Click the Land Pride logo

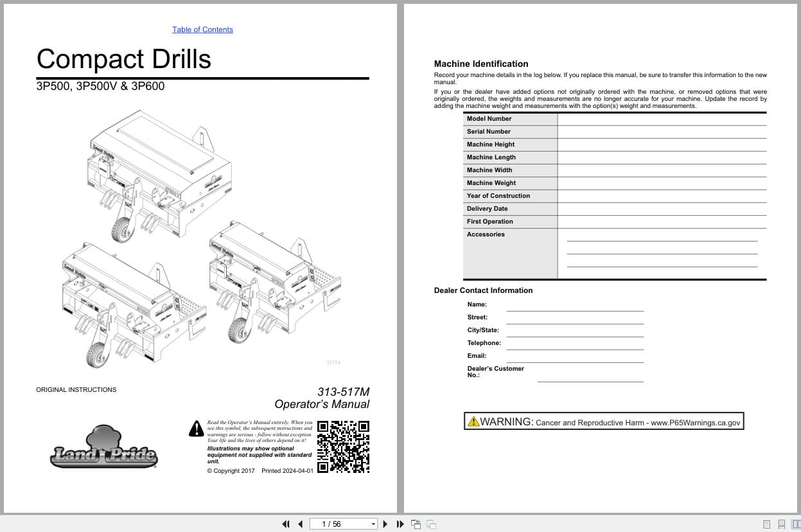(x=104, y=447)
